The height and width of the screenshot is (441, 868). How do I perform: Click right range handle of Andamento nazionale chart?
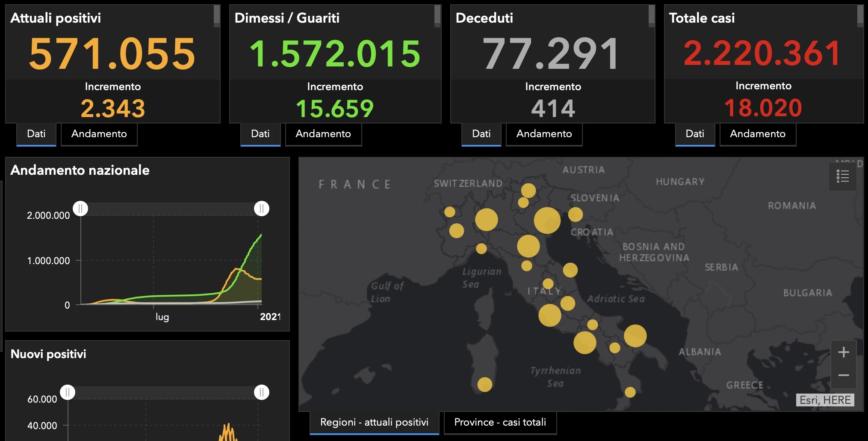click(x=262, y=209)
